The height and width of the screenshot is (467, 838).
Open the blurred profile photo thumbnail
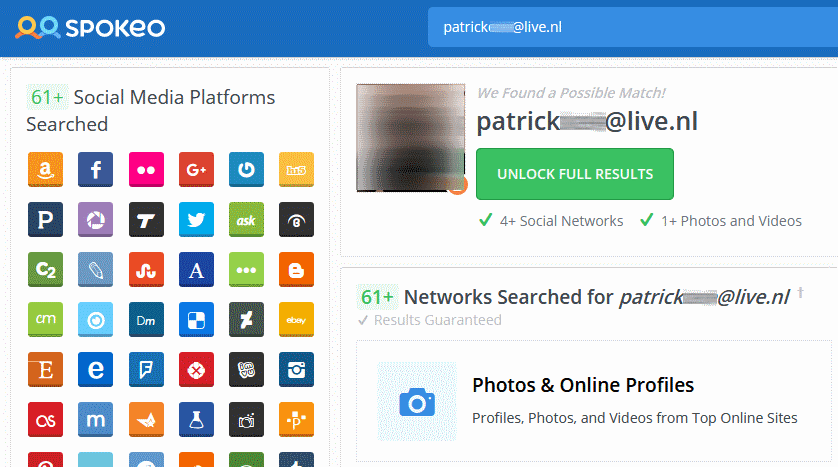(x=410, y=138)
